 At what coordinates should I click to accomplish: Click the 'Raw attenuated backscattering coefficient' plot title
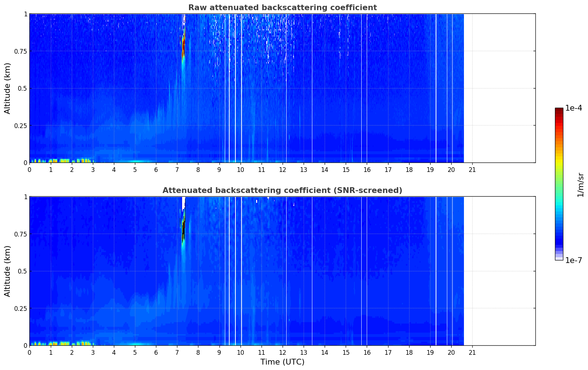click(x=282, y=8)
